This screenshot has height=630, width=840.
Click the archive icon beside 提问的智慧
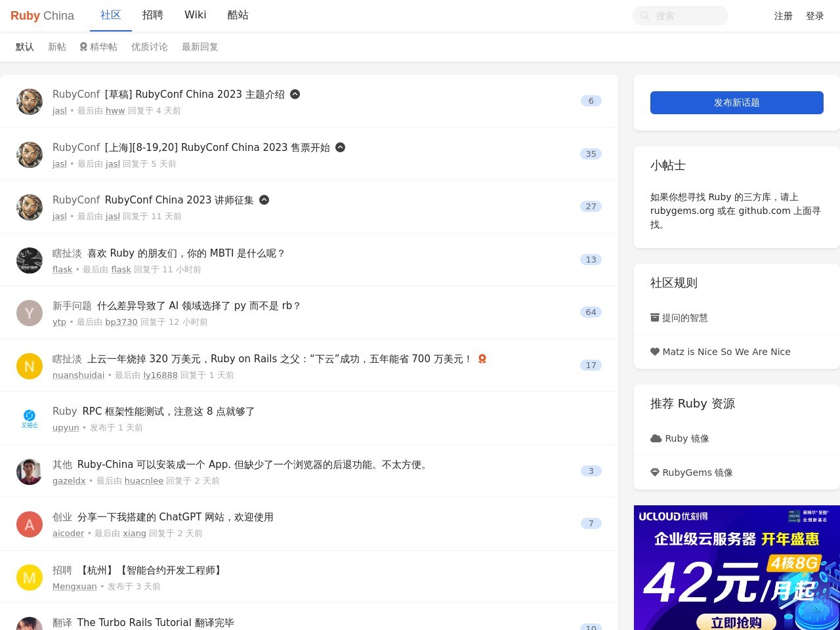tap(655, 318)
